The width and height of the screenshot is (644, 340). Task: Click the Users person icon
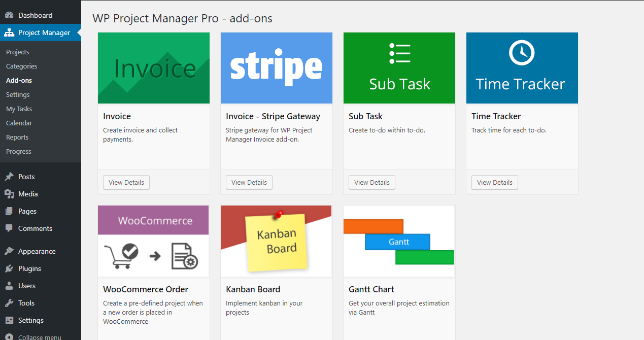[x=9, y=286]
